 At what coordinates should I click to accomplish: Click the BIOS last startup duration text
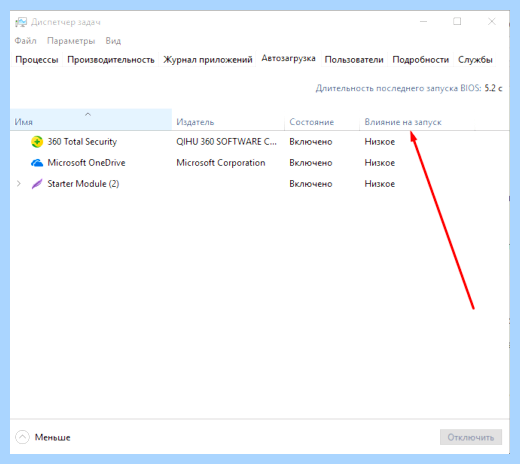[x=409, y=88]
